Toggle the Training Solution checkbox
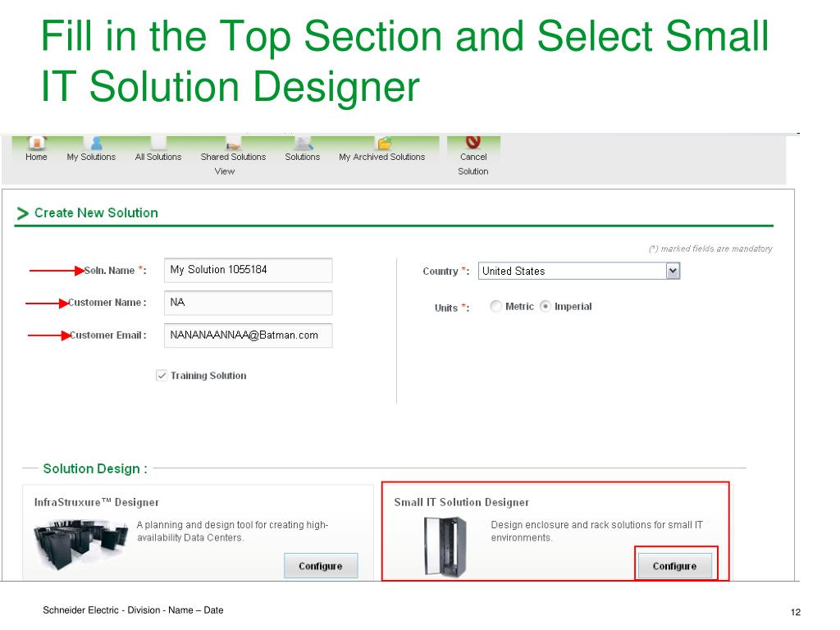Viewport: 840px width, 630px height. coord(162,376)
